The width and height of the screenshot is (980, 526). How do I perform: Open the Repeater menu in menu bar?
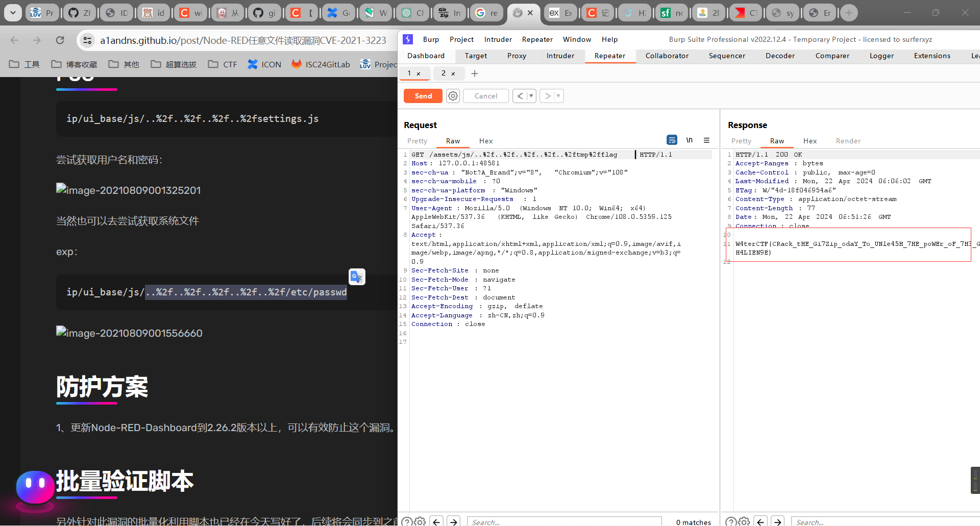(537, 39)
